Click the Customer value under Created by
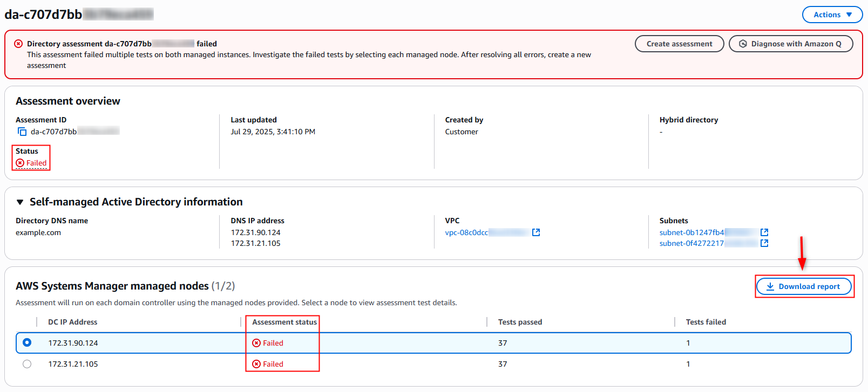 pos(462,132)
